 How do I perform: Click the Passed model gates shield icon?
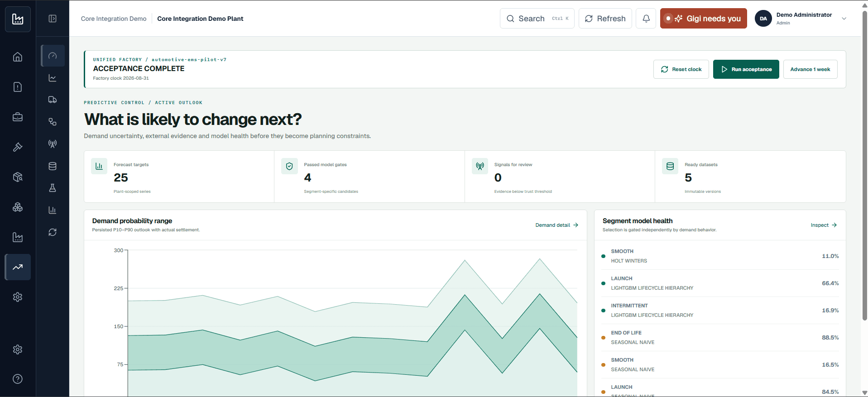click(289, 166)
